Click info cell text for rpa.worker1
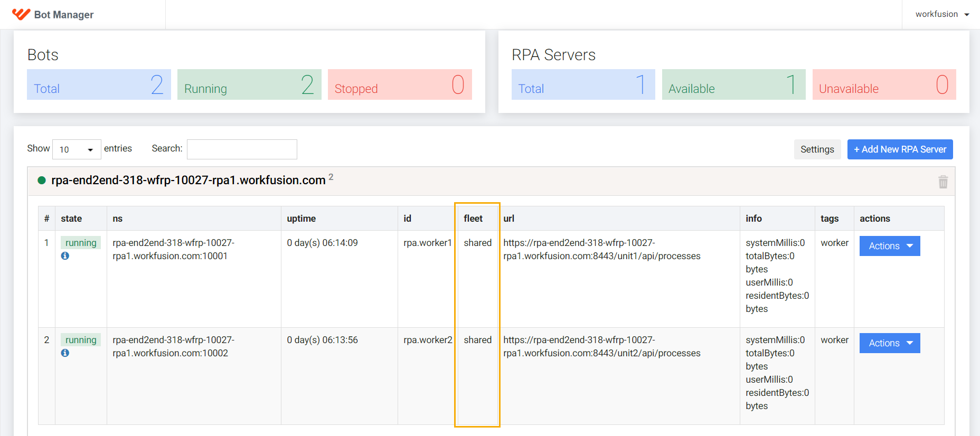 (777, 276)
